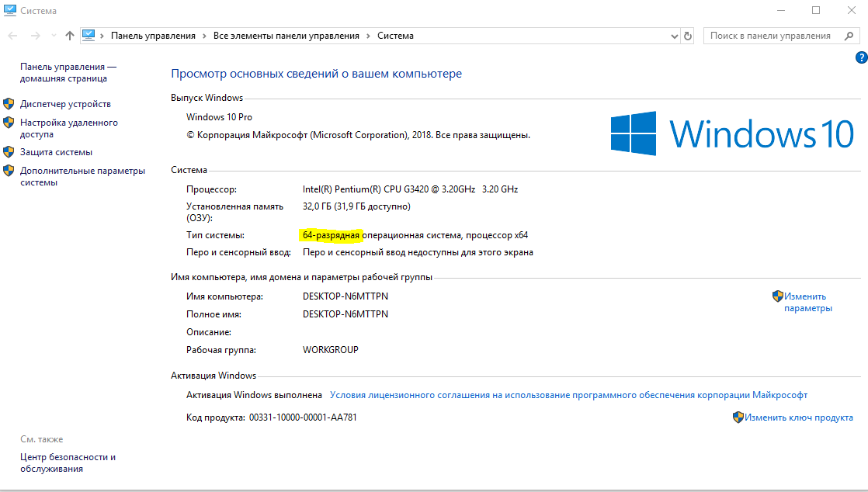Click 'Перо и сенсорный ввод недоступны' value
The height and width of the screenshot is (492, 868).
point(418,252)
